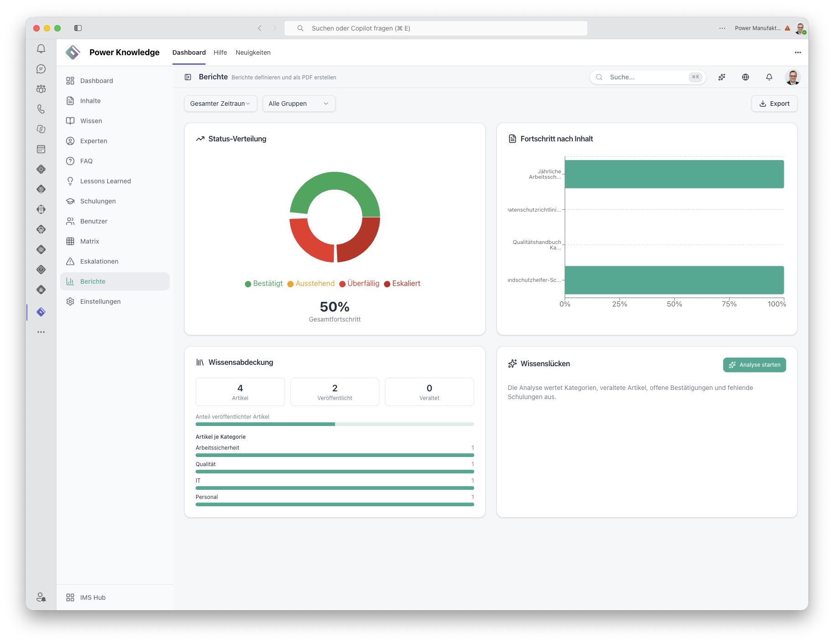The height and width of the screenshot is (644, 834).
Task: Open Lessons Learned in the sidebar
Action: point(115,181)
